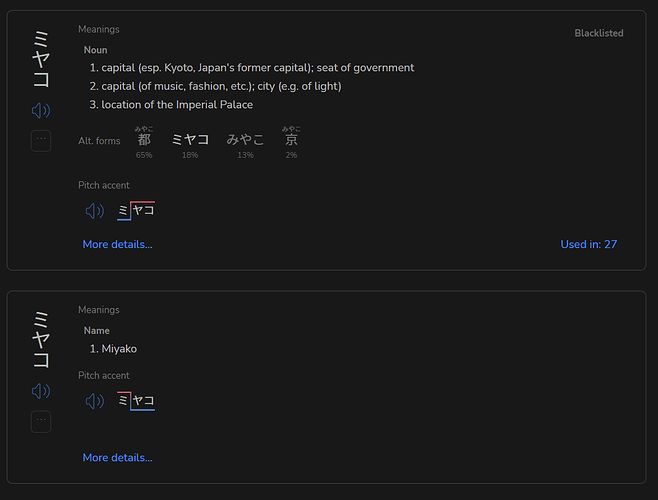Screen dimensions: 658x500
Task: Play audio for the Miyako name headword
Action: [41, 391]
